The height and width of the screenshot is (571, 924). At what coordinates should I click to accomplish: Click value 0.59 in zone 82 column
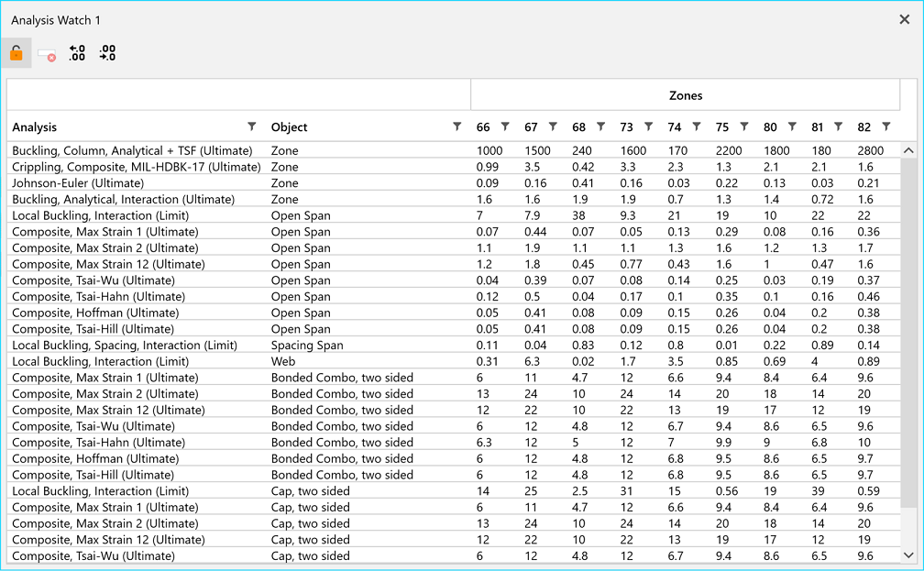click(868, 491)
